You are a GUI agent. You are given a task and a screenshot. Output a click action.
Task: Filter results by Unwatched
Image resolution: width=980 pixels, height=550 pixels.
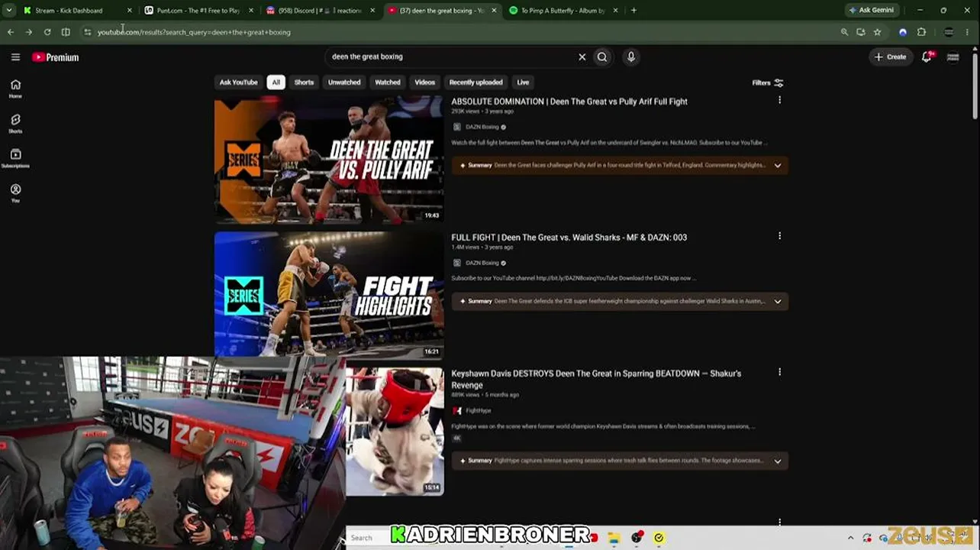pyautogui.click(x=344, y=82)
